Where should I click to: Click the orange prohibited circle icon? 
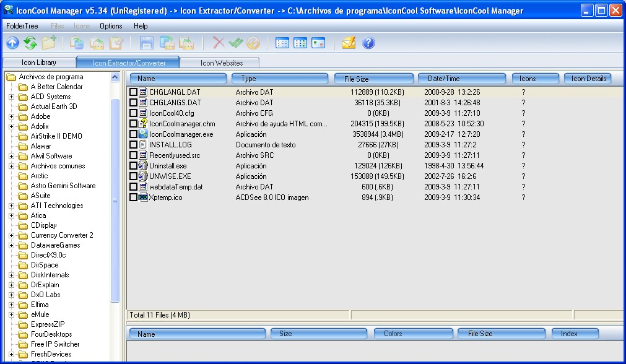point(253,43)
